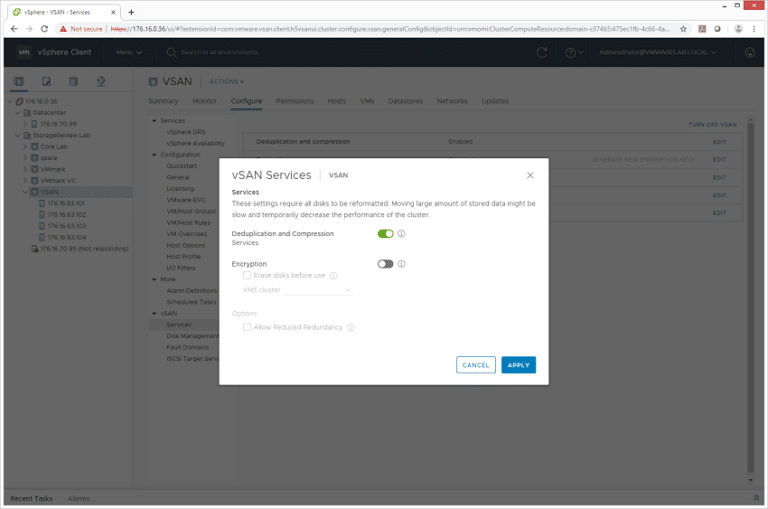Click the VSAN cluster icon in the title
The width and height of the screenshot is (768, 509).
click(x=153, y=82)
